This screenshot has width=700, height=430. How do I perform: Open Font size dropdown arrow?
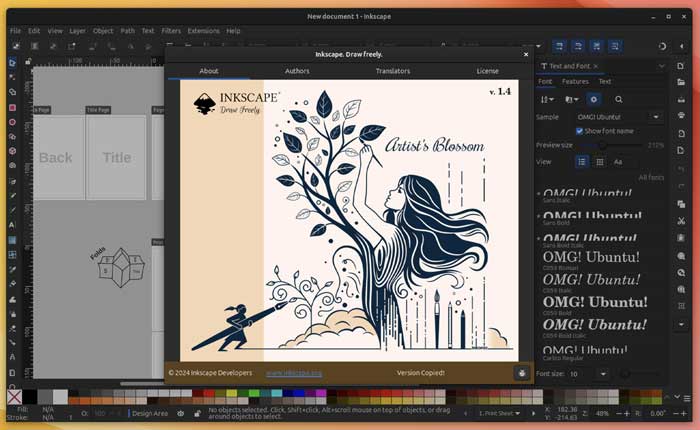pos(603,374)
